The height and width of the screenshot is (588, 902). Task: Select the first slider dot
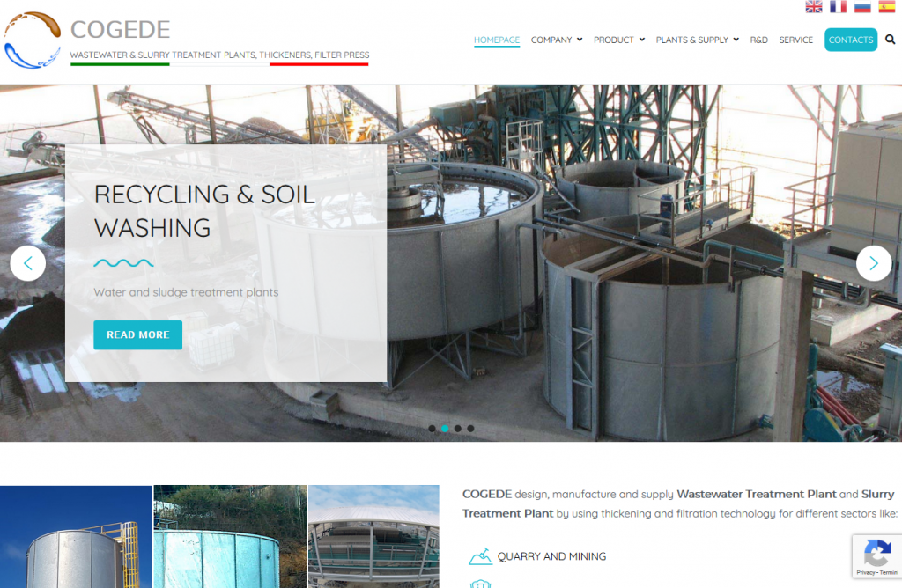click(x=432, y=428)
